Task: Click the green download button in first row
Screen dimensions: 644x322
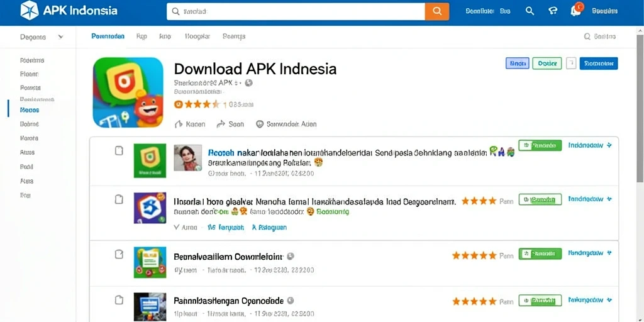Action: [x=540, y=145]
